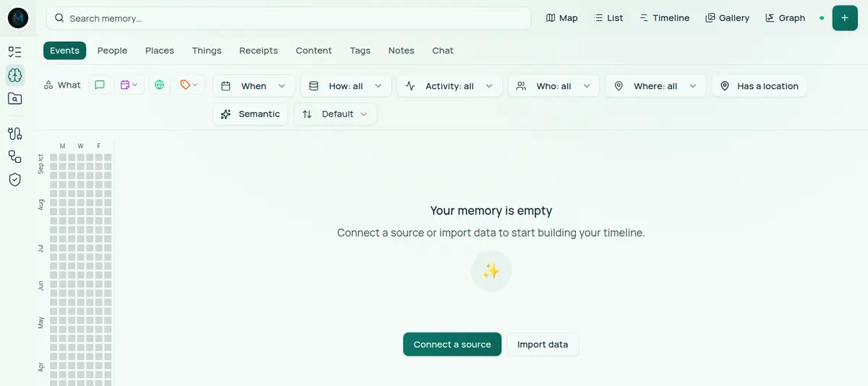Switch to Map view
The height and width of the screenshot is (386, 868).
[x=562, y=18]
